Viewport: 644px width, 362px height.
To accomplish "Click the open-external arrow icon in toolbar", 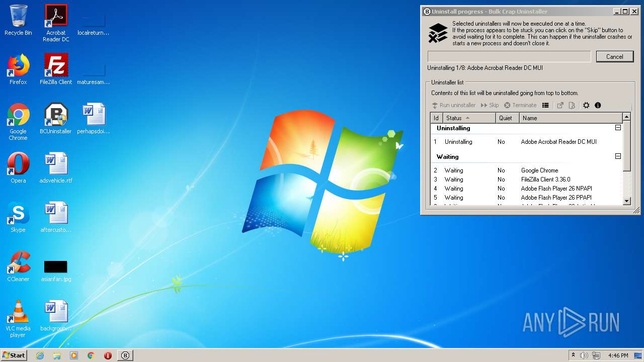I will (x=560, y=105).
